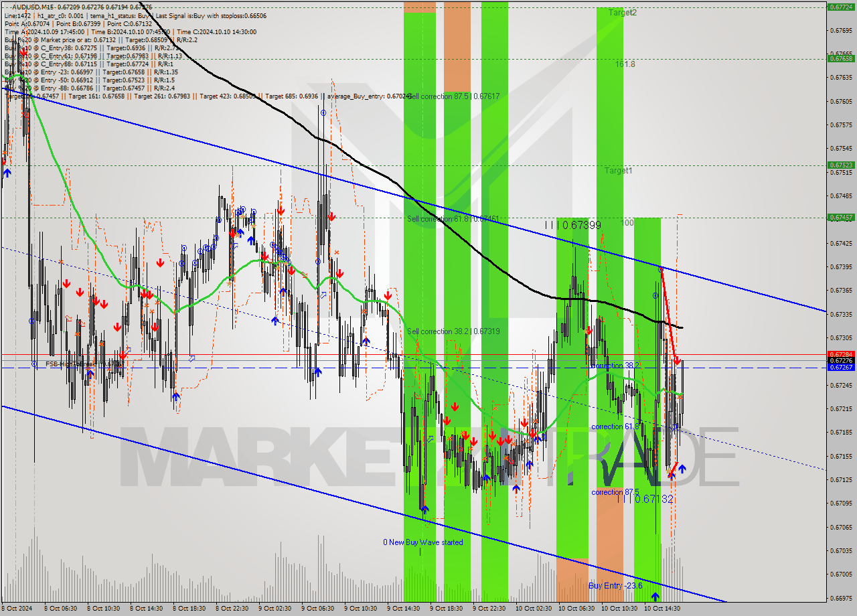Click the '| | | 0.67132' low label
The image size is (857, 616).
(645, 499)
